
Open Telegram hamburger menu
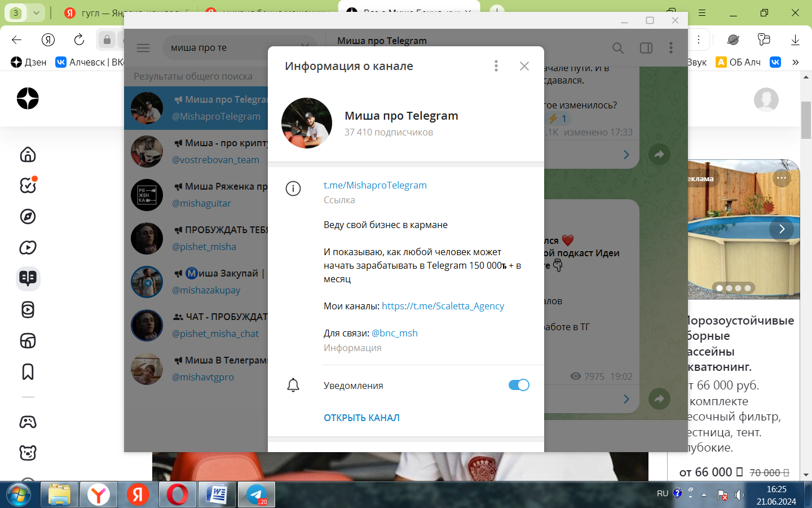pyautogui.click(x=143, y=48)
